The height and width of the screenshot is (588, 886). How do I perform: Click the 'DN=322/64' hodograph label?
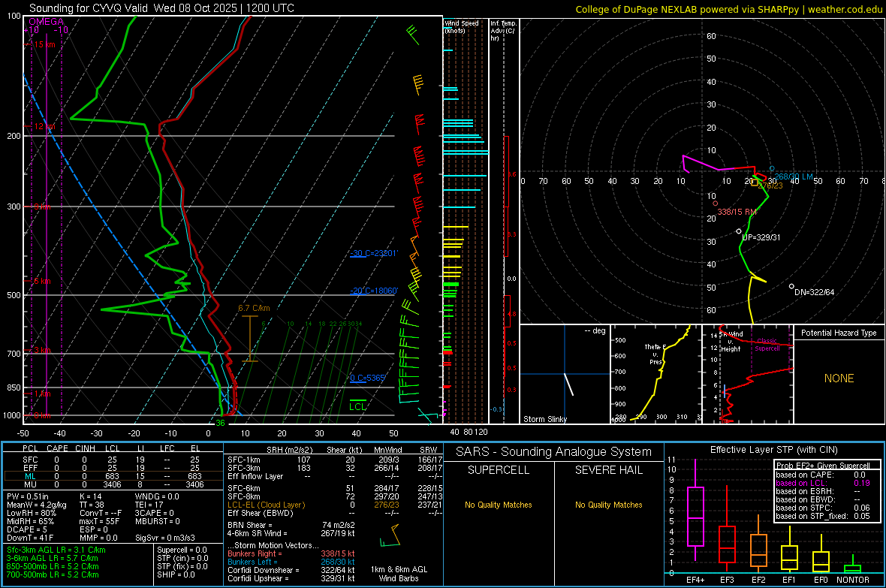pyautogui.click(x=814, y=292)
